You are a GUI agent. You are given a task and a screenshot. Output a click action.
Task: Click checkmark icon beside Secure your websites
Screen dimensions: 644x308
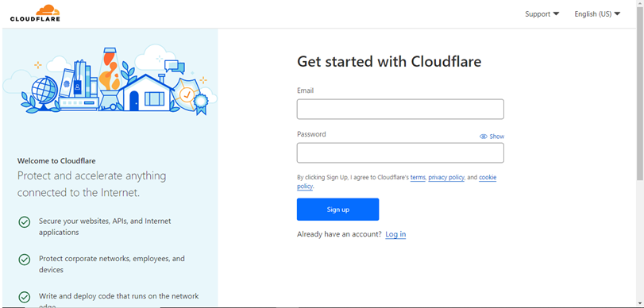25,222
